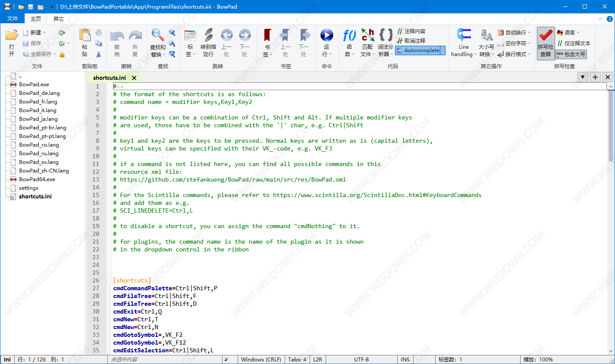Click the scissors cut icon

99,54
